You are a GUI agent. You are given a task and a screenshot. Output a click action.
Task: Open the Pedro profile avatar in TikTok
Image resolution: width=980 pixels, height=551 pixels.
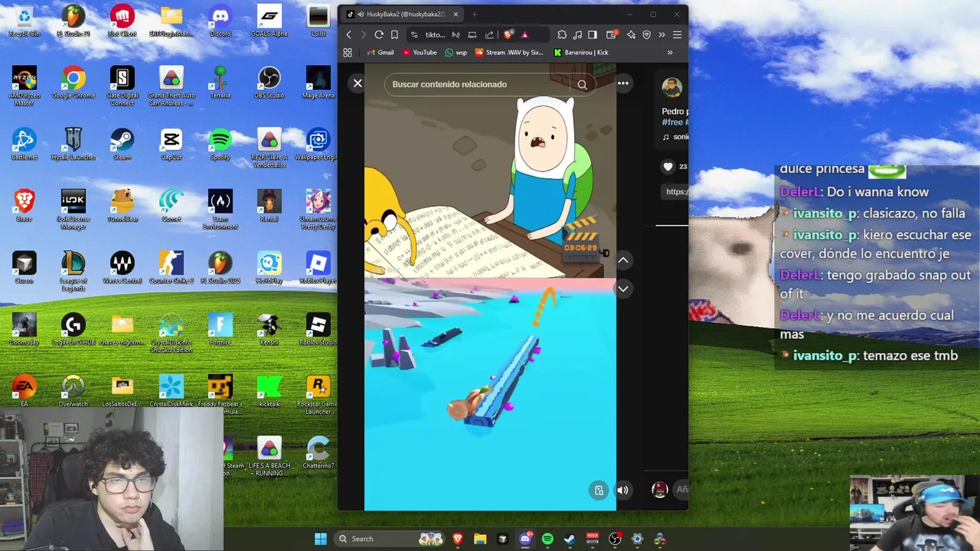coord(672,87)
